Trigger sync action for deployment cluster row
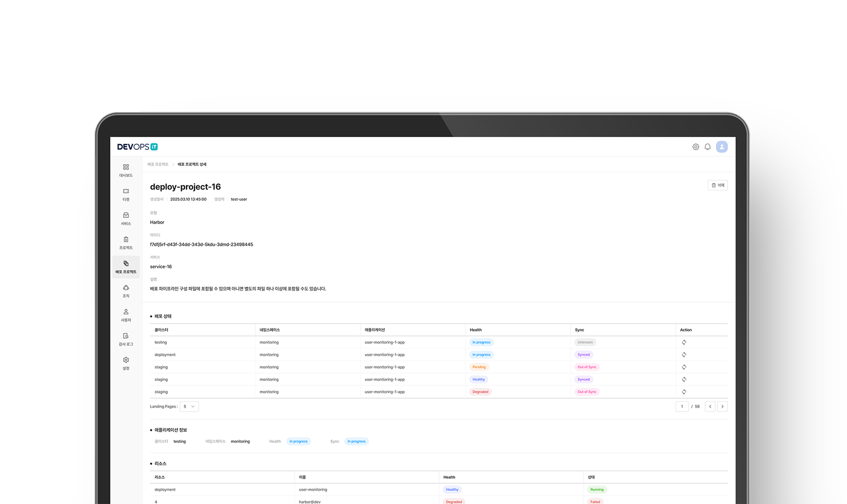Image resolution: width=847 pixels, height=504 pixels. click(x=684, y=355)
